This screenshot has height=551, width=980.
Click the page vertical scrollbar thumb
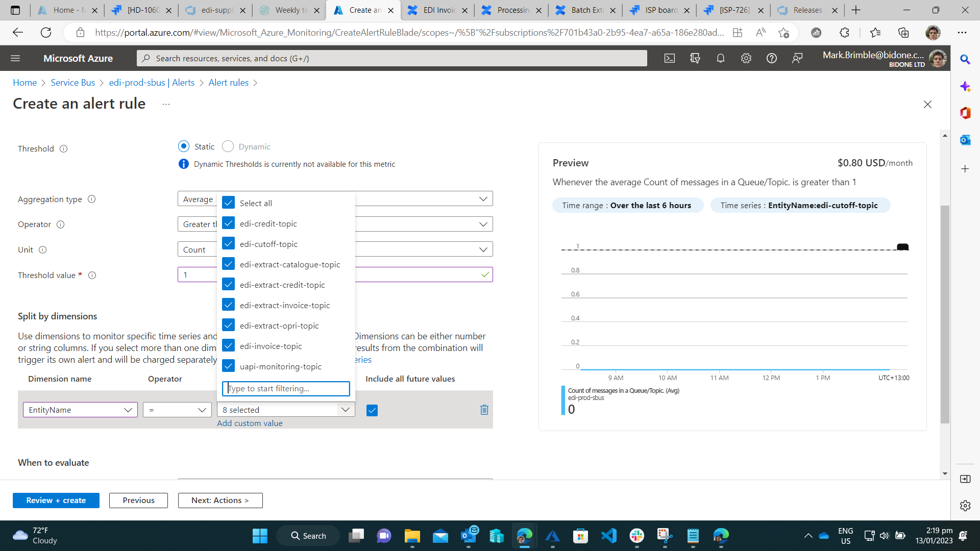click(x=945, y=314)
